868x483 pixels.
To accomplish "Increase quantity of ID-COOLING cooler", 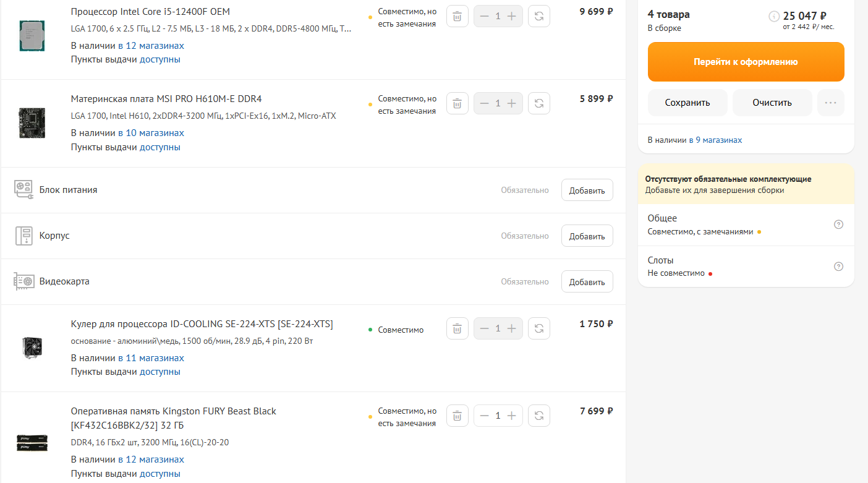I will [x=511, y=328].
